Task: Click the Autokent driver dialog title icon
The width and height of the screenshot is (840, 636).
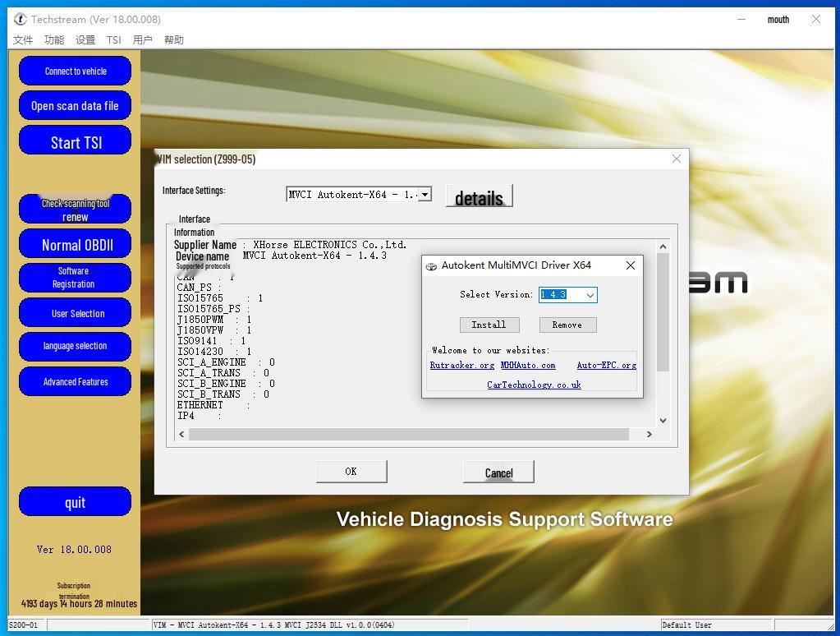Action: pos(431,266)
